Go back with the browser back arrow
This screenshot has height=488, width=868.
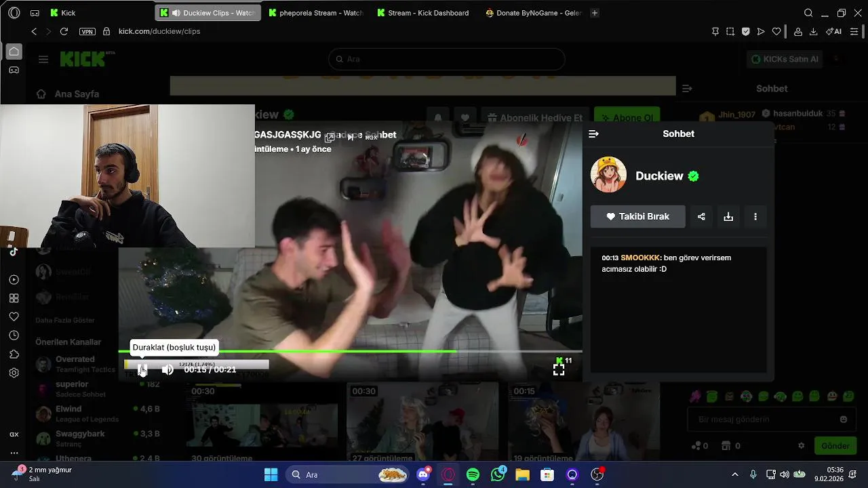(34, 31)
